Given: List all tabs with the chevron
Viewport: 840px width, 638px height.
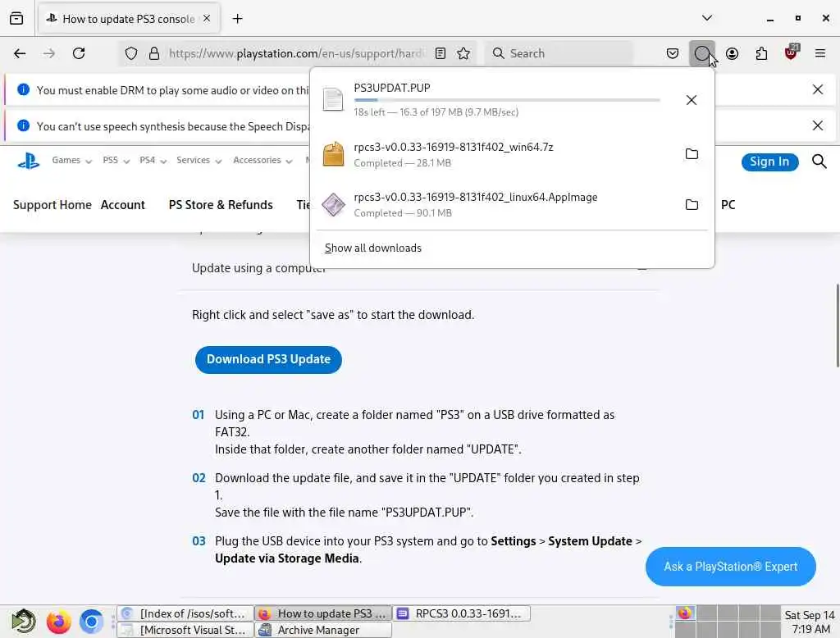Looking at the screenshot, I should click(707, 18).
